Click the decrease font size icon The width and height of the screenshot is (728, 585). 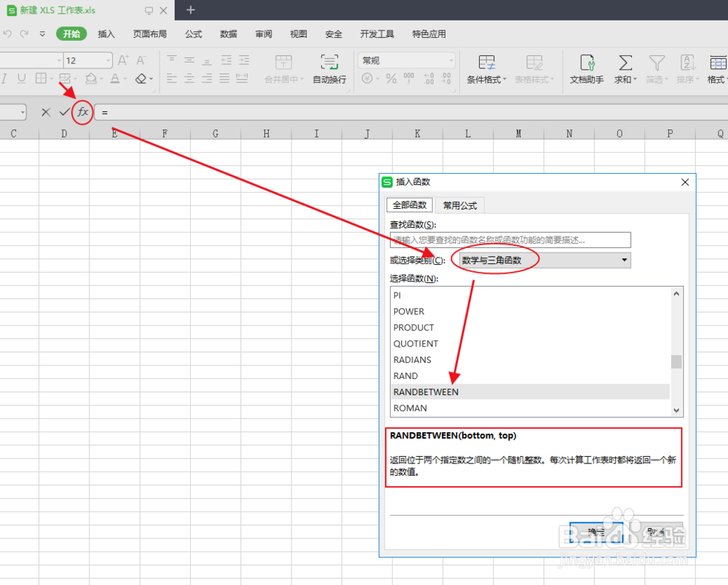click(x=141, y=60)
